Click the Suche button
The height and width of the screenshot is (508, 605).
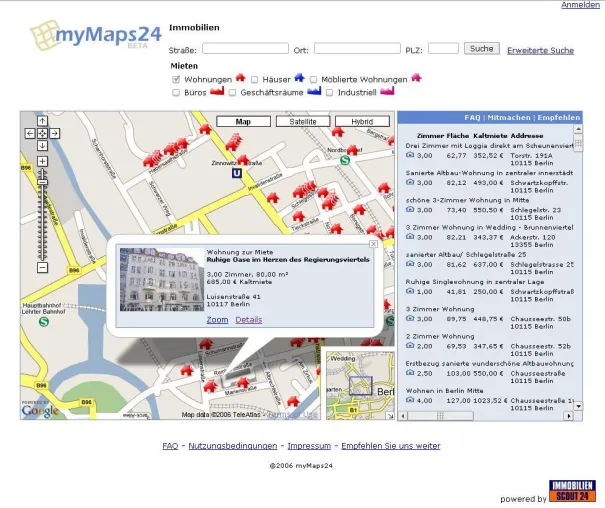482,49
